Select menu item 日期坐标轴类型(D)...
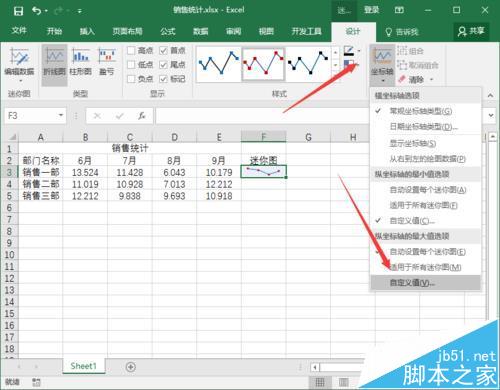 (x=425, y=126)
